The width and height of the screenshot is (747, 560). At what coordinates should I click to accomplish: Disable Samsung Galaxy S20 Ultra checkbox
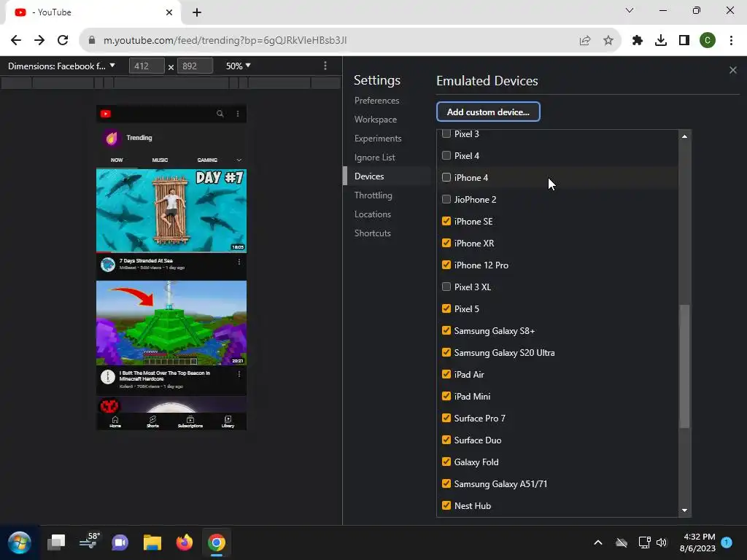click(446, 352)
